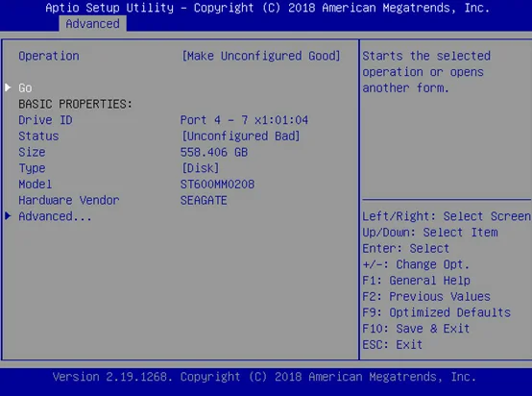Click the +/-: Change Opt. hint
The width and height of the screenshot is (532, 396).
[416, 264]
